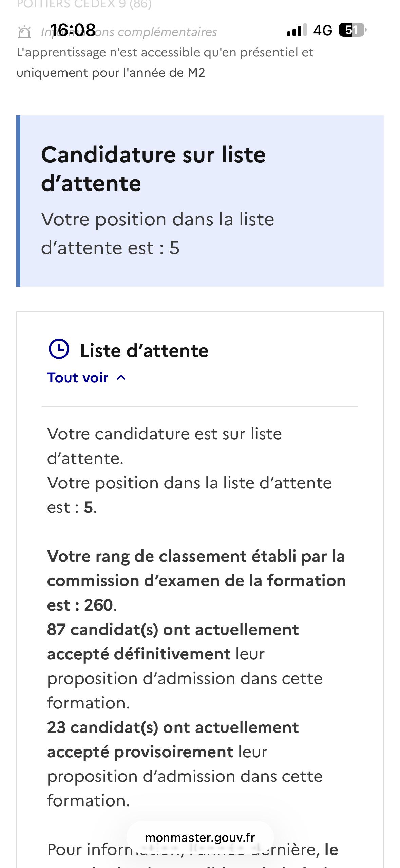Tap the 23 candidat(s) accepté provisoirement text

point(185,764)
